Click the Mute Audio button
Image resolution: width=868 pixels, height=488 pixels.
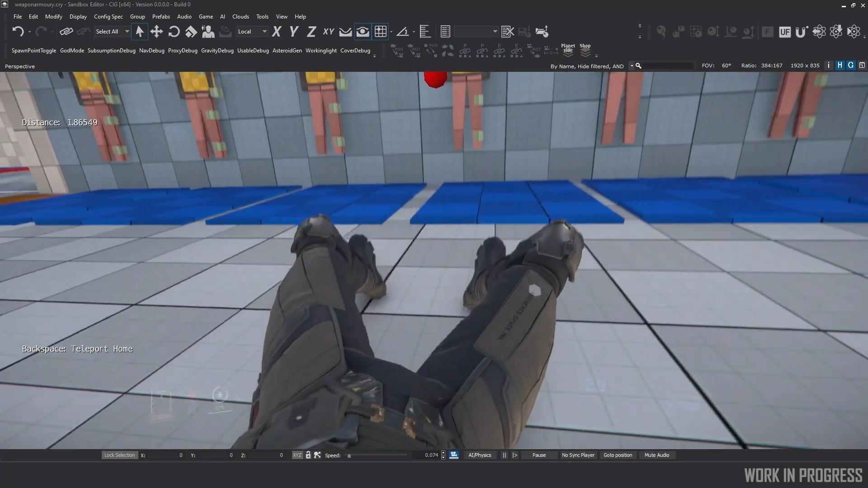pos(656,455)
